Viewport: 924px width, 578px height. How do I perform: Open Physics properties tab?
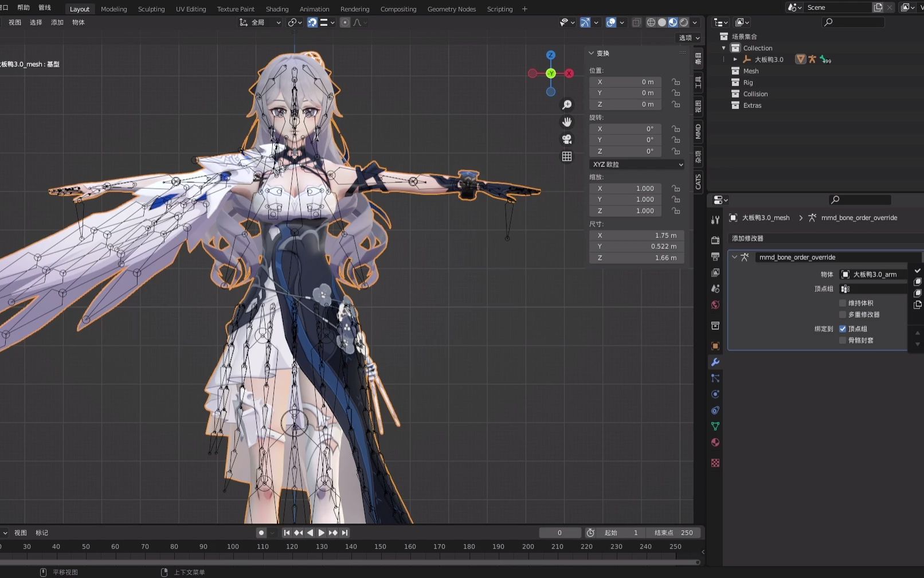[715, 394]
